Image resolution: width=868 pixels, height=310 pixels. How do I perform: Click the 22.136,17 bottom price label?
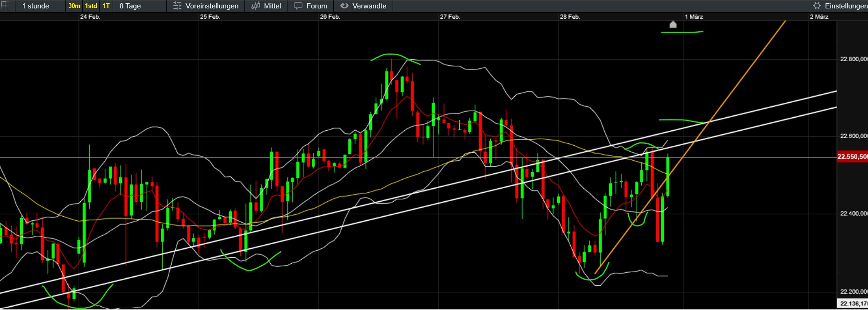(852, 303)
